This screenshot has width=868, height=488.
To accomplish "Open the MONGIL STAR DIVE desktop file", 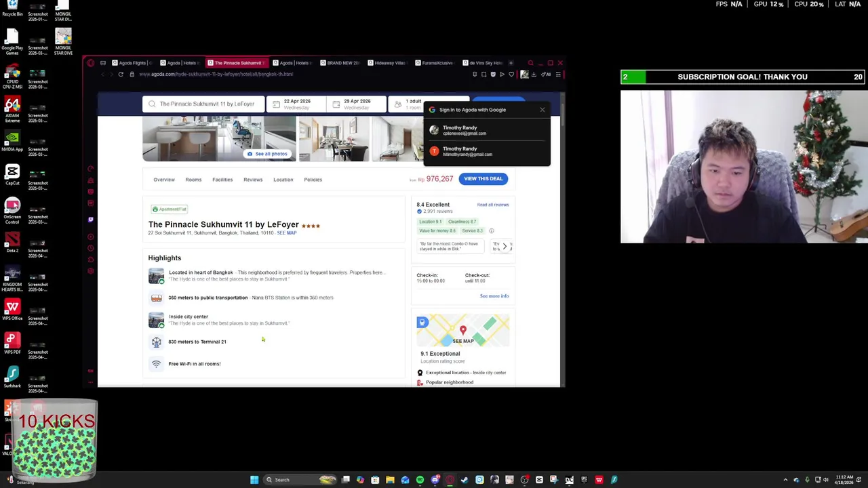I will click(63, 42).
